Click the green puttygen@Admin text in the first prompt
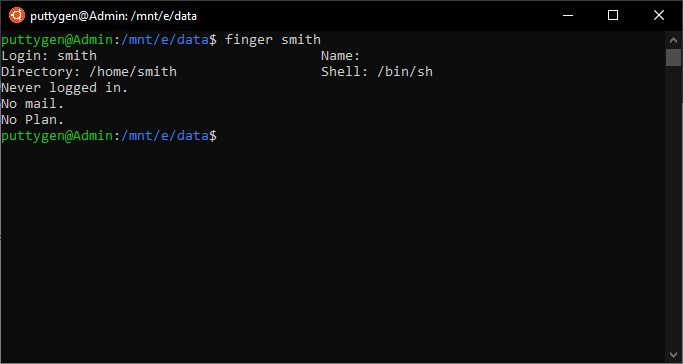The width and height of the screenshot is (683, 364). pos(57,40)
